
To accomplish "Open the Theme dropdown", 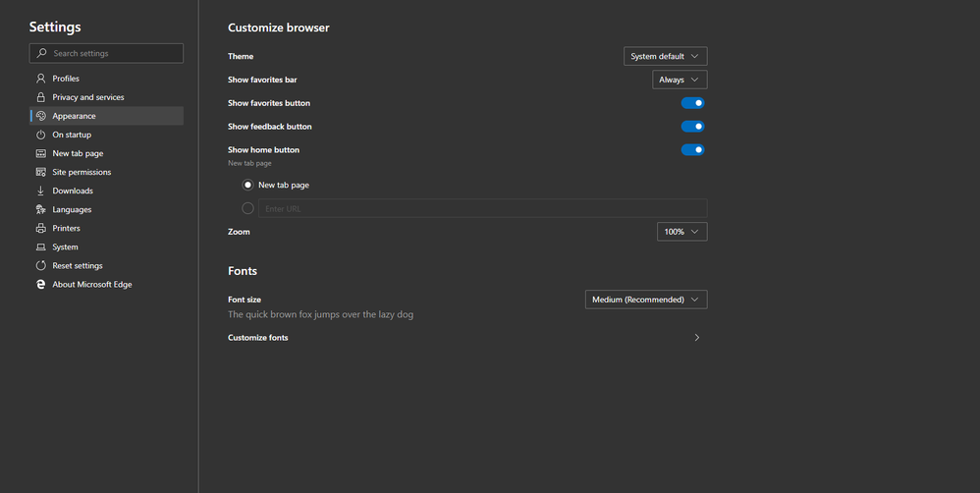I will [x=665, y=57].
